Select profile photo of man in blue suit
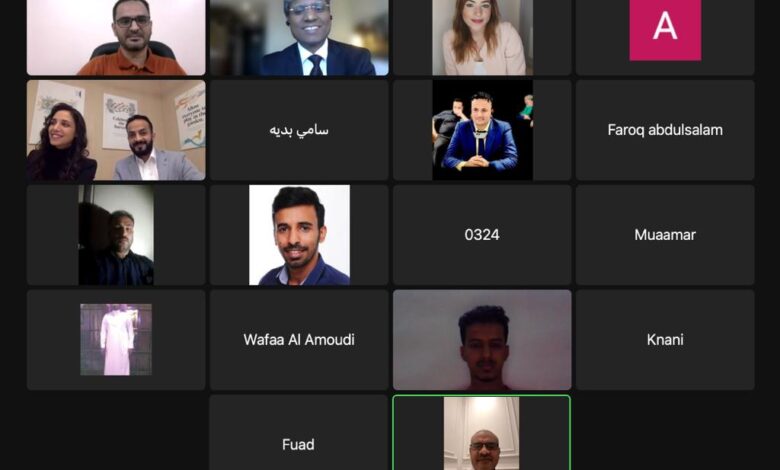Viewport: 780px width, 470px height. pos(482,130)
